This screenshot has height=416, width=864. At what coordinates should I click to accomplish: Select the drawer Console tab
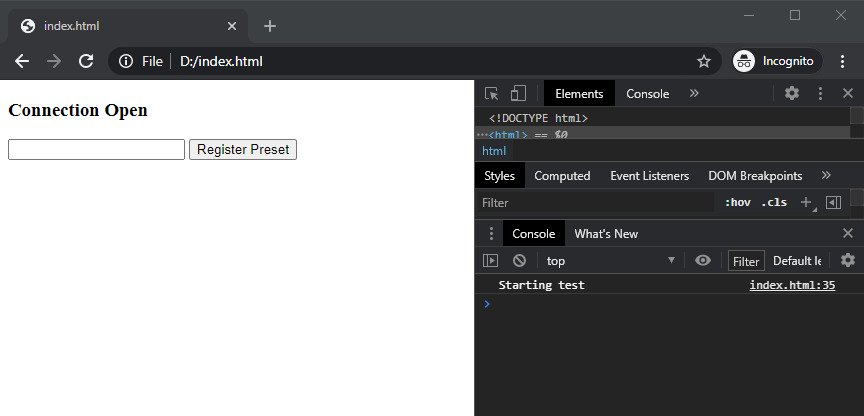(x=533, y=234)
